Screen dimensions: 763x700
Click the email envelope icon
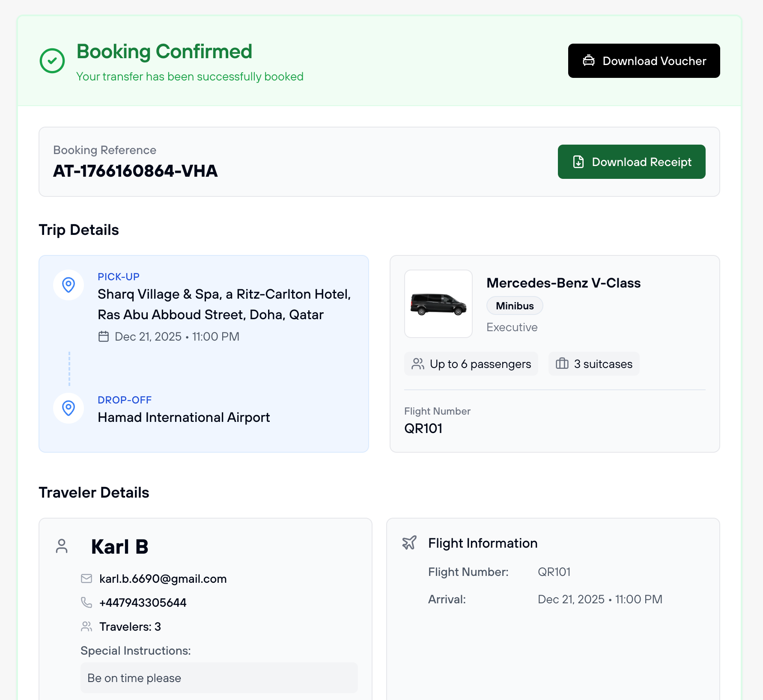[x=86, y=578]
